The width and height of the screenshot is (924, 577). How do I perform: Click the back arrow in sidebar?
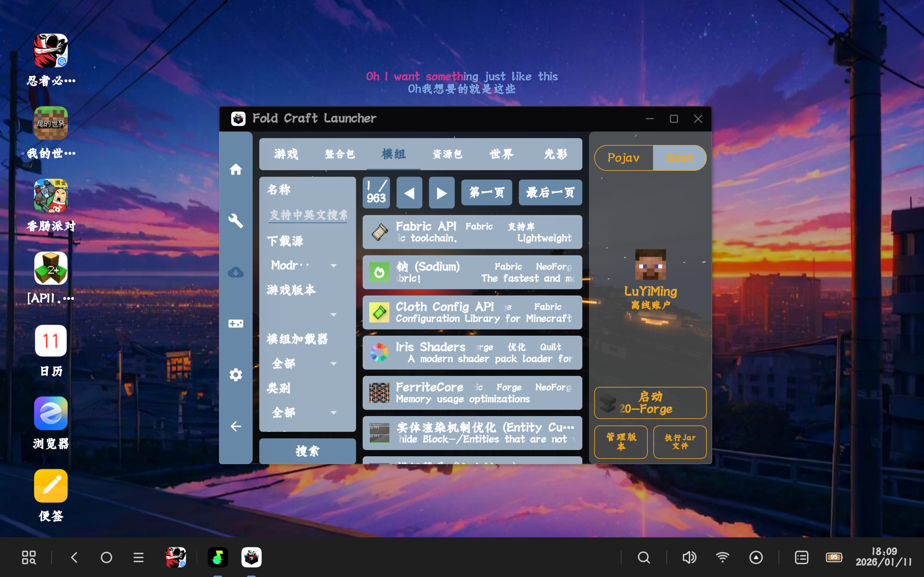click(x=236, y=426)
